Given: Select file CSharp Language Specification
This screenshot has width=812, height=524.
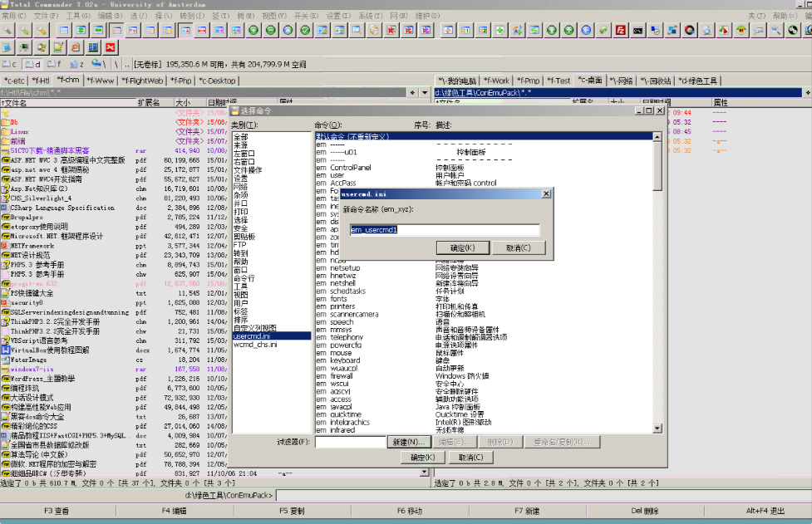Looking at the screenshot, I should 62,208.
